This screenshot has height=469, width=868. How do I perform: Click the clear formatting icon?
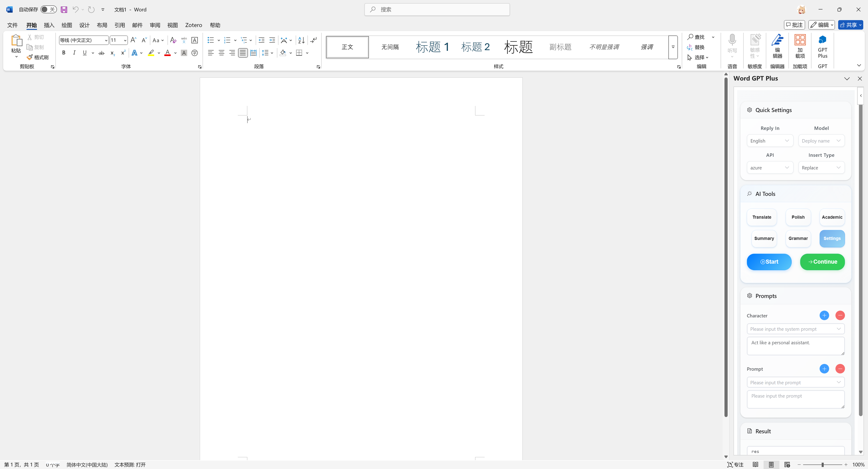[173, 40]
